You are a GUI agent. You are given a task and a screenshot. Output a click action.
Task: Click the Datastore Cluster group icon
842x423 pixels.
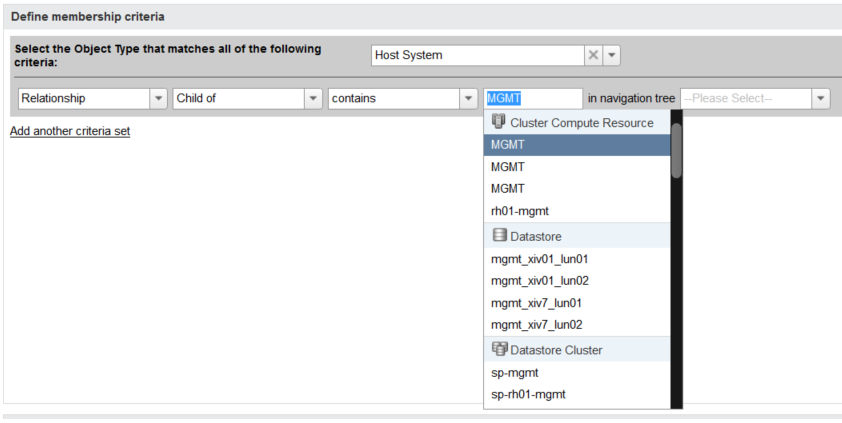coord(499,349)
